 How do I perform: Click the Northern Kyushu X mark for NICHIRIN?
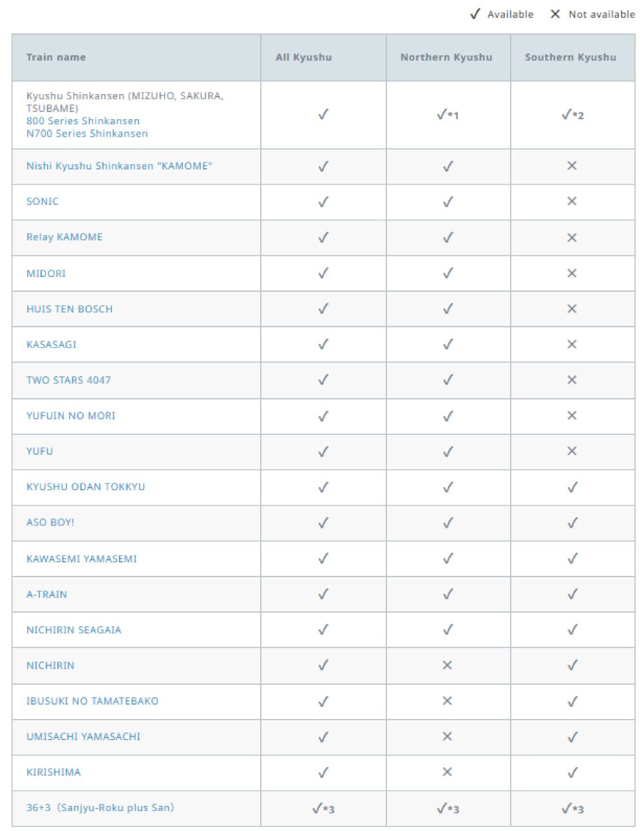(x=448, y=665)
